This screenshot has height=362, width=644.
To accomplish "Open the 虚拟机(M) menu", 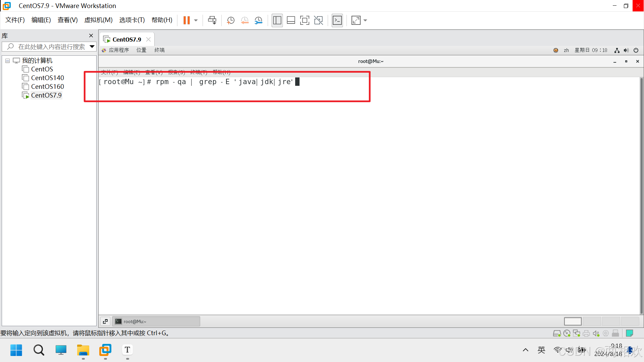I will (98, 20).
